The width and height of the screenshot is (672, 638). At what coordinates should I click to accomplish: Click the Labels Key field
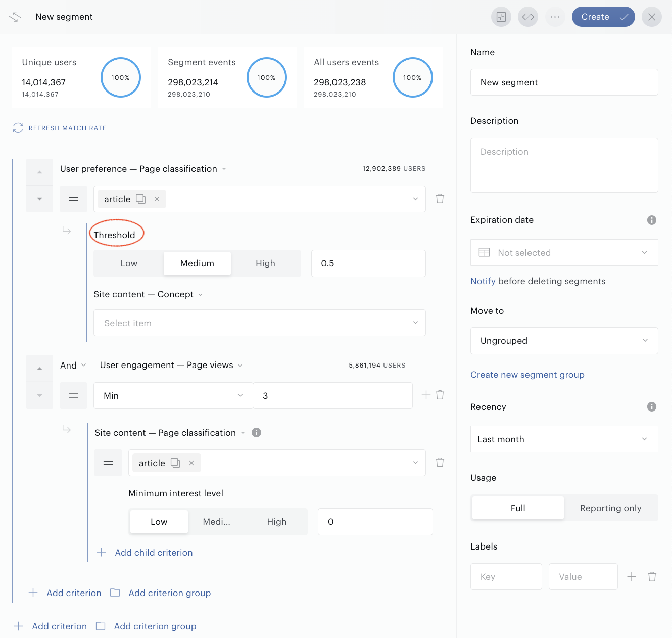click(506, 577)
